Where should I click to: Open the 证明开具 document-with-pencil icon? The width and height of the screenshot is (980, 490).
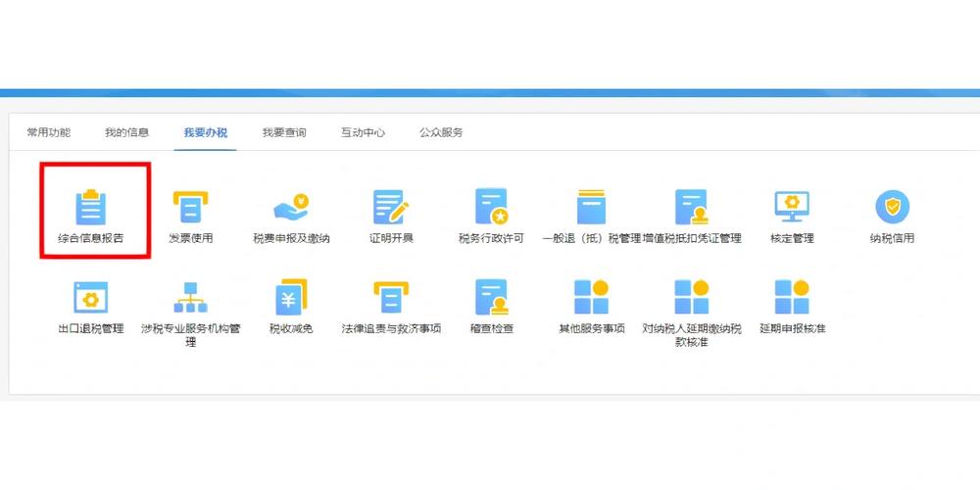391,207
